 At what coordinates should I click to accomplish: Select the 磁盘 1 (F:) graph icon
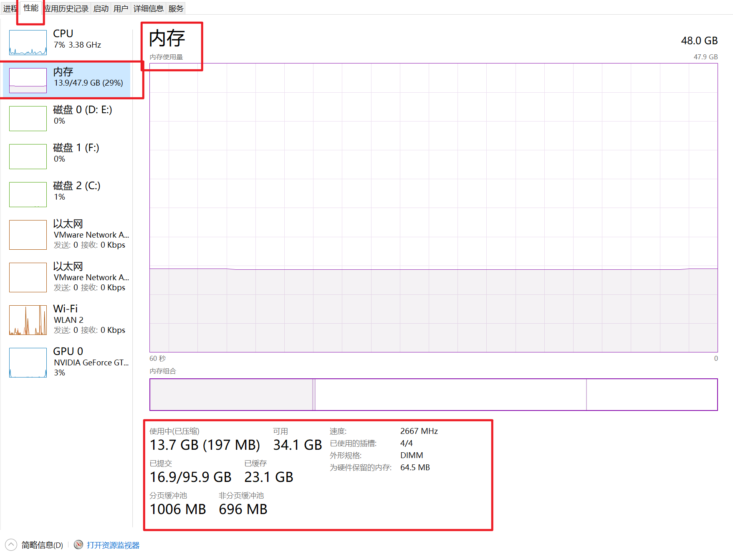(x=28, y=157)
